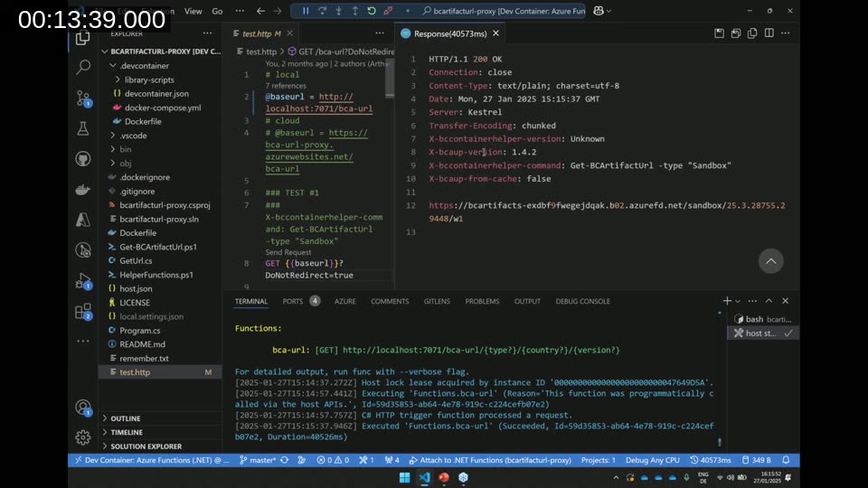Split the Response editor to the right
The height and width of the screenshot is (488, 868).
coord(769,33)
